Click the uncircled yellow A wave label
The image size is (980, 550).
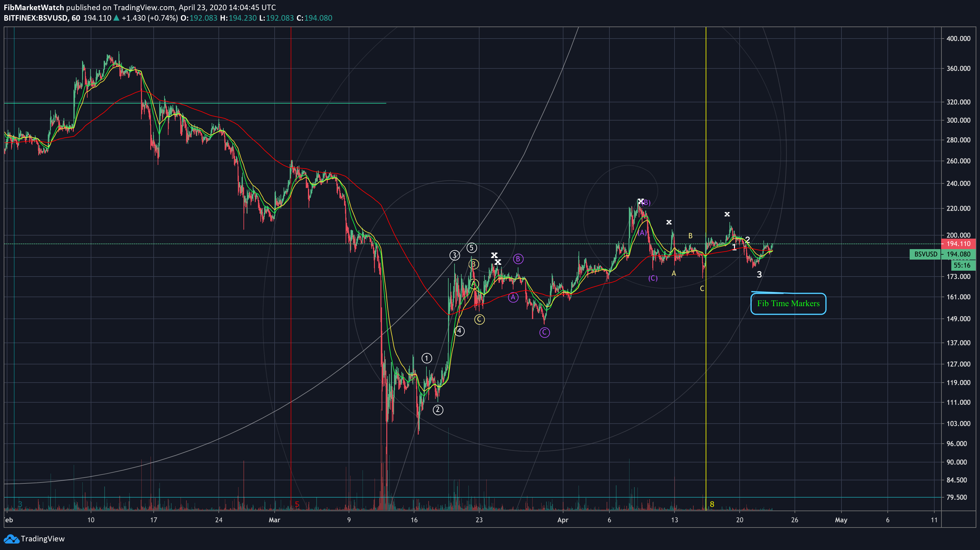pos(674,273)
